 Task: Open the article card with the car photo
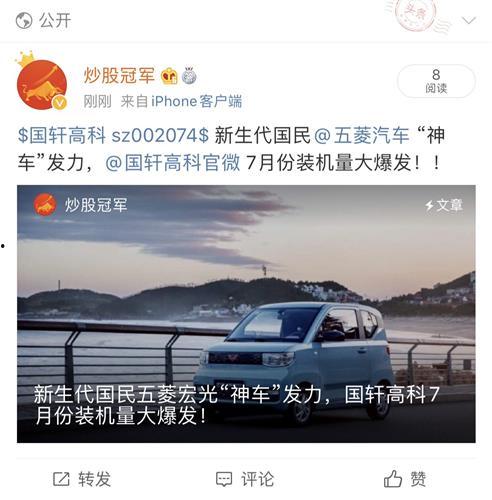(246, 314)
